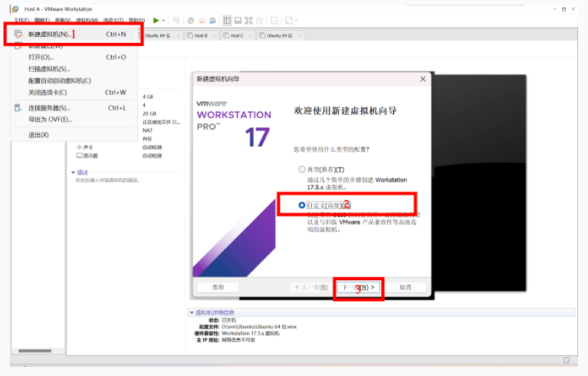
Task: Click the green power on play icon
Action: click(156, 20)
